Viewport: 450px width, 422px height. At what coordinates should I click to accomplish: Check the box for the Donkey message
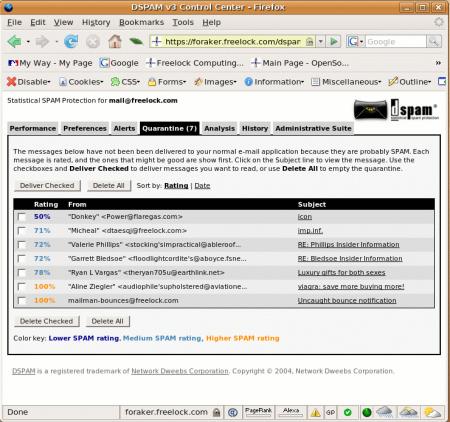coord(22,217)
